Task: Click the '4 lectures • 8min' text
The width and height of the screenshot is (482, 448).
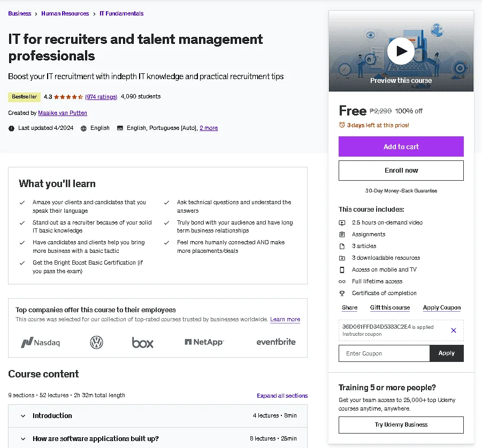Action: pyautogui.click(x=275, y=416)
